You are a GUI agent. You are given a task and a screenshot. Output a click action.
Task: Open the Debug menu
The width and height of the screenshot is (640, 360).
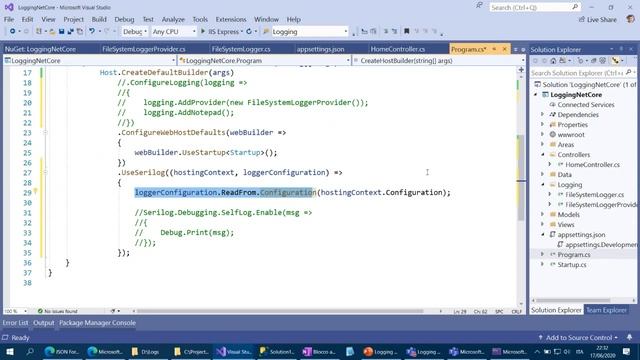pos(124,19)
